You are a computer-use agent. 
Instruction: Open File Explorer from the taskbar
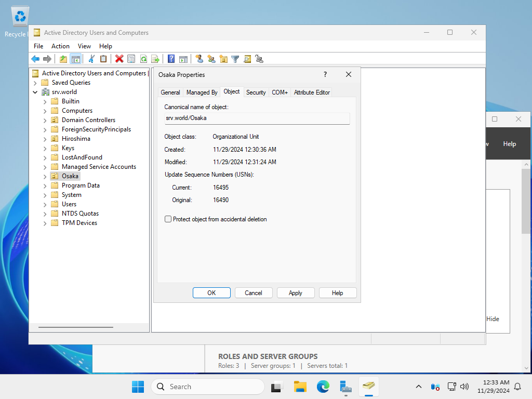pyautogui.click(x=300, y=387)
